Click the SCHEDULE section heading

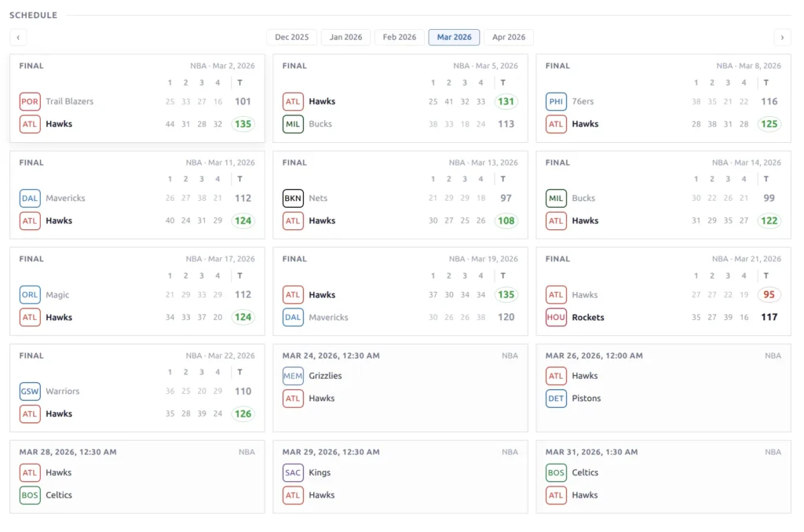point(33,16)
